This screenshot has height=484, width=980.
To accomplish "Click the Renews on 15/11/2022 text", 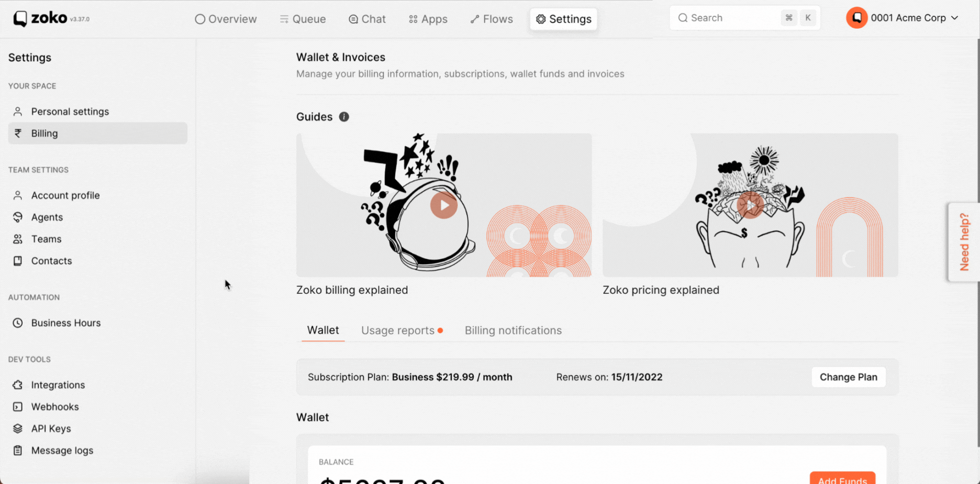I will point(609,377).
